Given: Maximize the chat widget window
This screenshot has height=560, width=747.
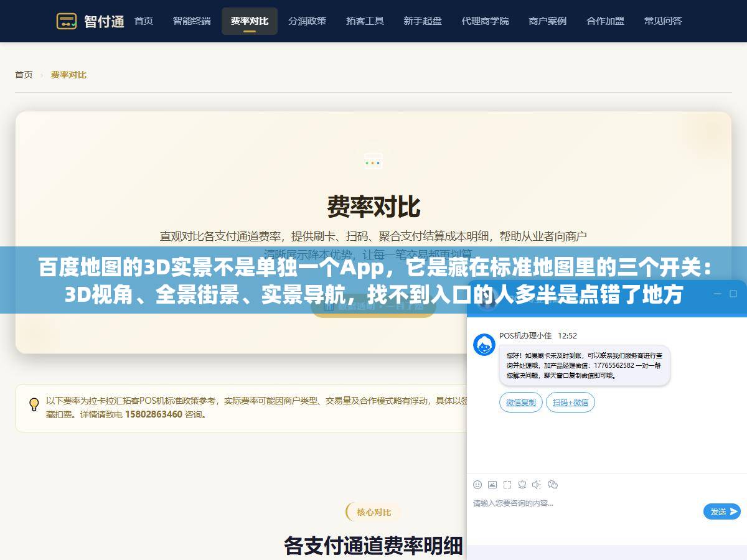Looking at the screenshot, I should 733,294.
